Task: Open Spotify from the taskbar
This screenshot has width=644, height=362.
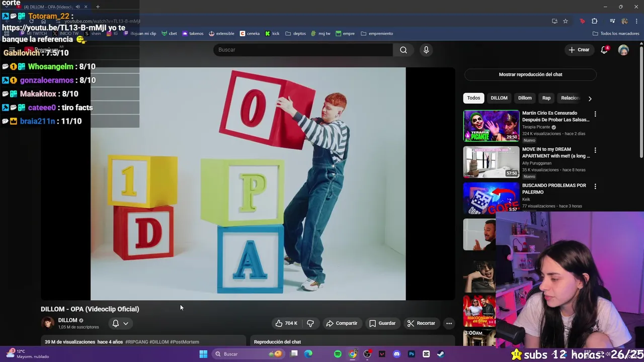Action: point(338,354)
